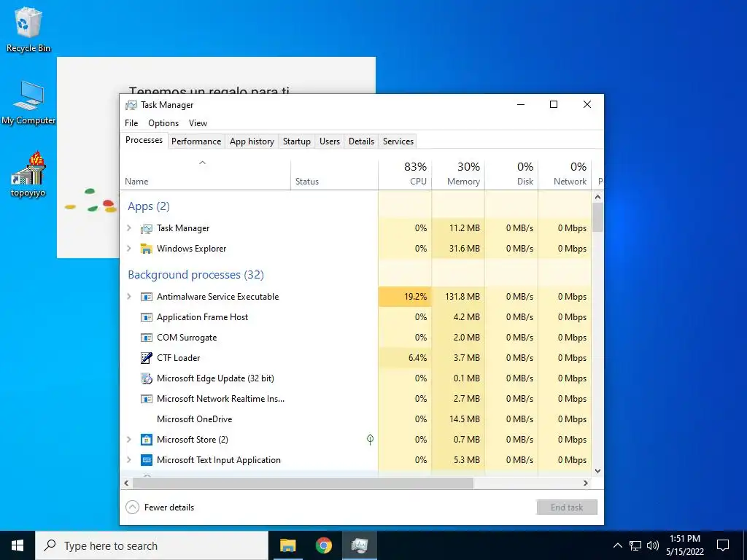Click the horizontal scrollbar thumb

point(303,483)
